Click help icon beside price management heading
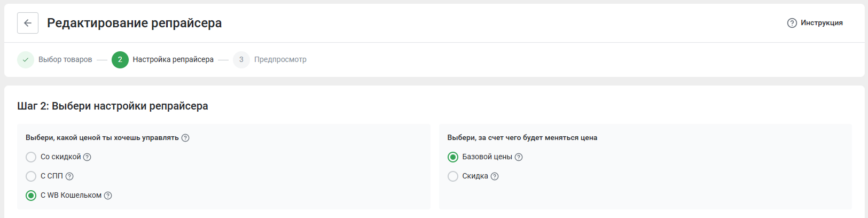The height and width of the screenshot is (218, 868). [185, 138]
